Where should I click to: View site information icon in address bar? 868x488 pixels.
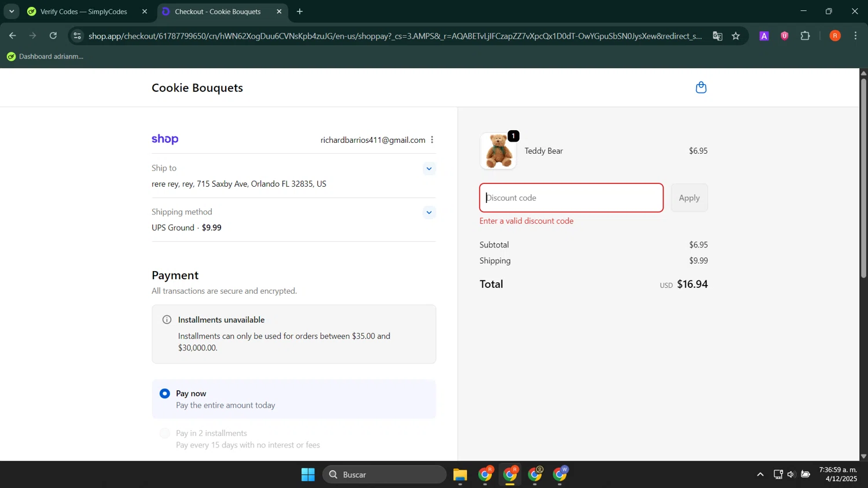click(x=78, y=36)
